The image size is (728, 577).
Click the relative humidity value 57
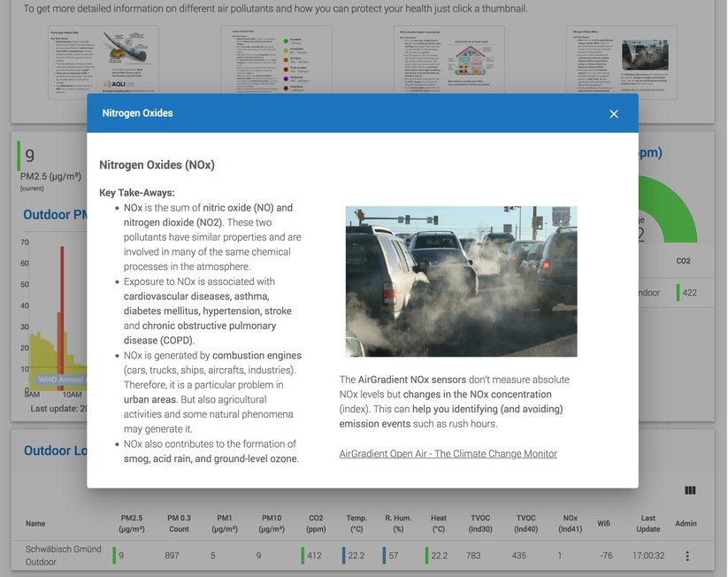tap(394, 556)
